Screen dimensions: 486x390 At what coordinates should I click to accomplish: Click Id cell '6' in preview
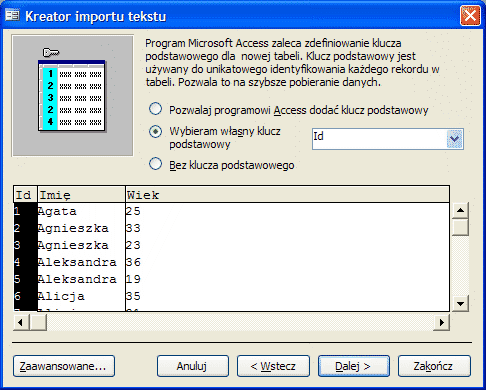[x=25, y=296]
